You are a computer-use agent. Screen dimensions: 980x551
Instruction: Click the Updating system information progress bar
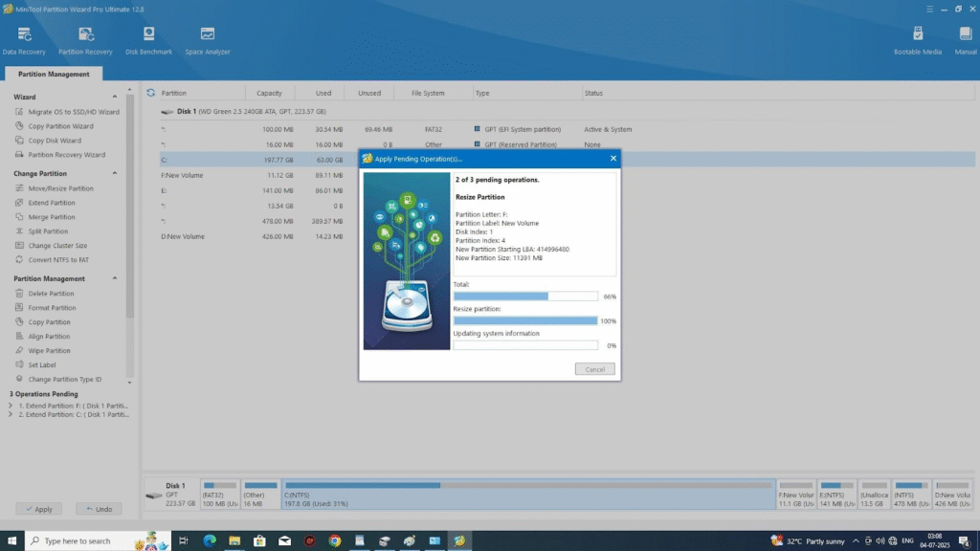(525, 344)
